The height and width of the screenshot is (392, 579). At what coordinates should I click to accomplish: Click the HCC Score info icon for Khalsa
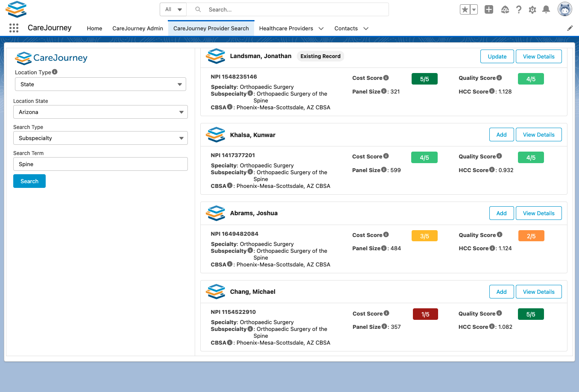pyautogui.click(x=492, y=170)
